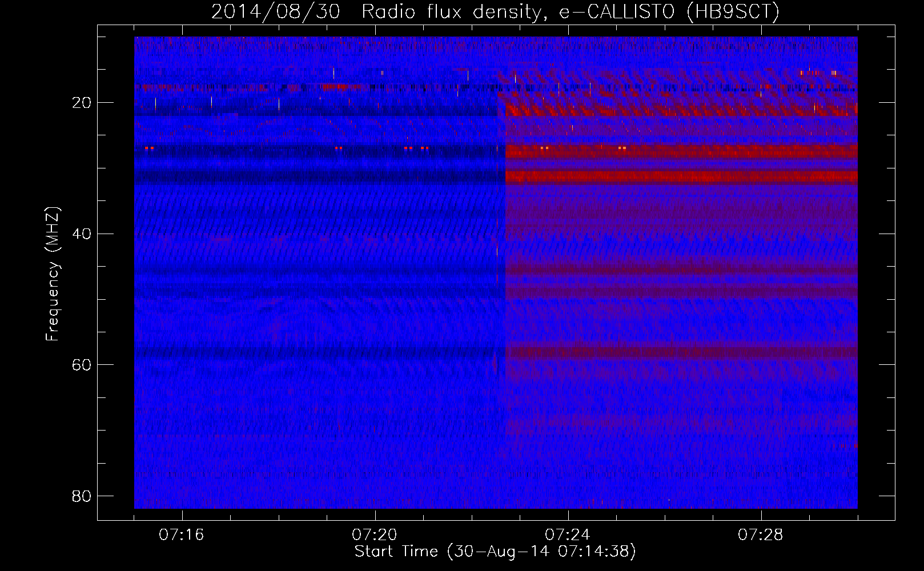Click the 20 frequency axis label
The height and width of the screenshot is (571, 924).
[x=82, y=103]
